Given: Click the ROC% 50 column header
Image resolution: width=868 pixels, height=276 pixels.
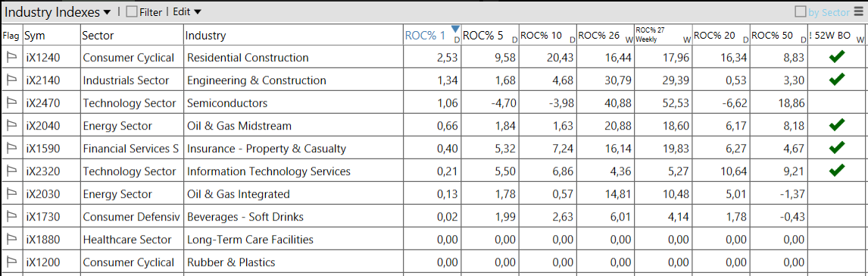Looking at the screenshot, I should pyautogui.click(x=779, y=36).
